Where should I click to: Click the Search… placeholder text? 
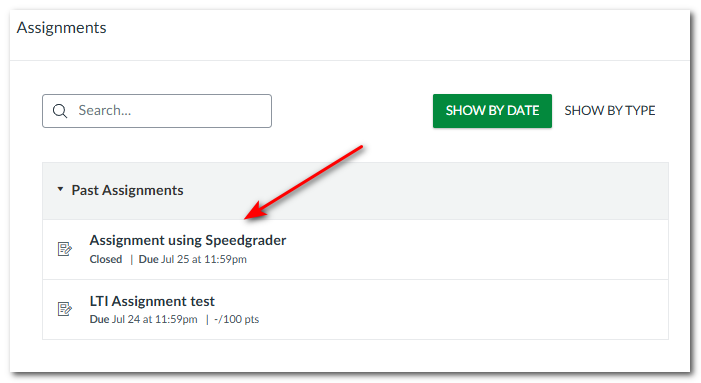click(105, 110)
